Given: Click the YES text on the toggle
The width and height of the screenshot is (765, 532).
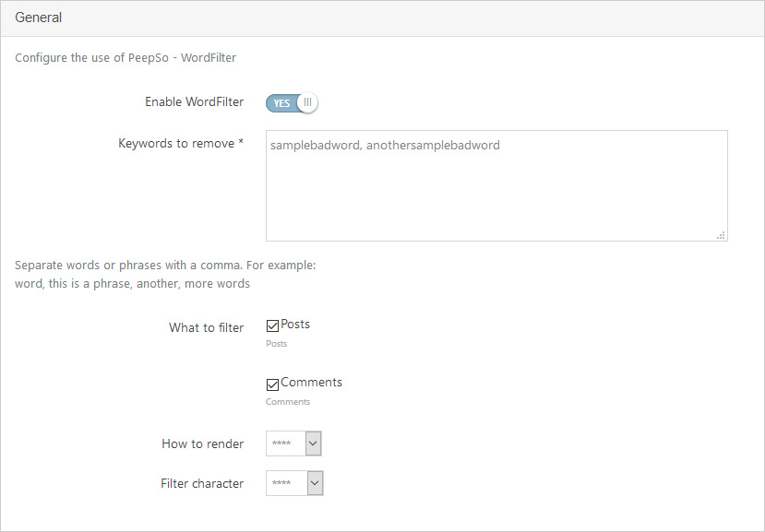Looking at the screenshot, I should 281,103.
